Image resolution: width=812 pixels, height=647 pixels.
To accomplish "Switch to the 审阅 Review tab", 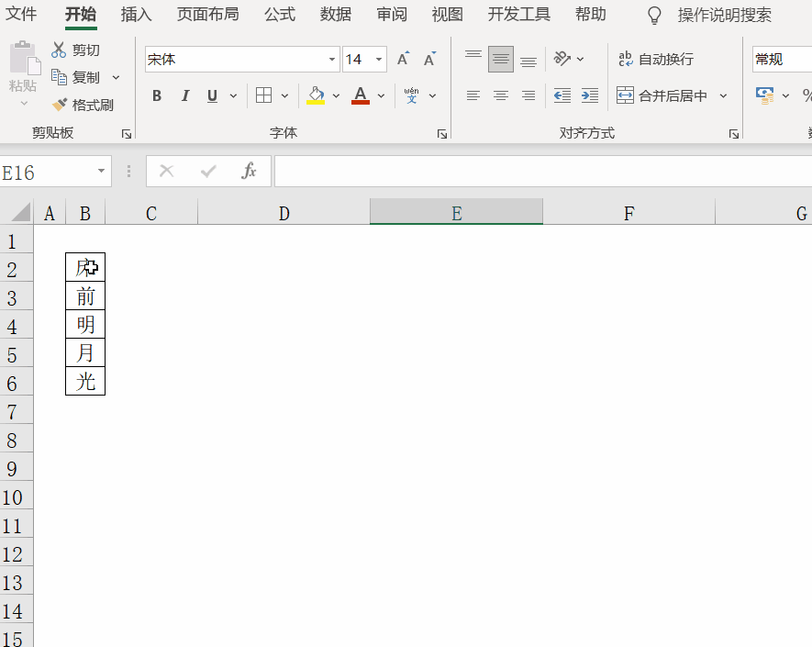I will point(392,14).
